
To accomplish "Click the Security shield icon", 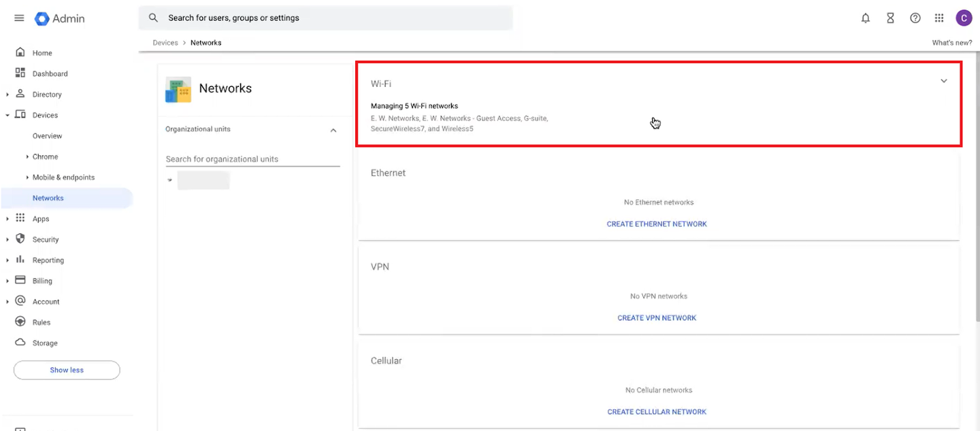I will [20, 239].
